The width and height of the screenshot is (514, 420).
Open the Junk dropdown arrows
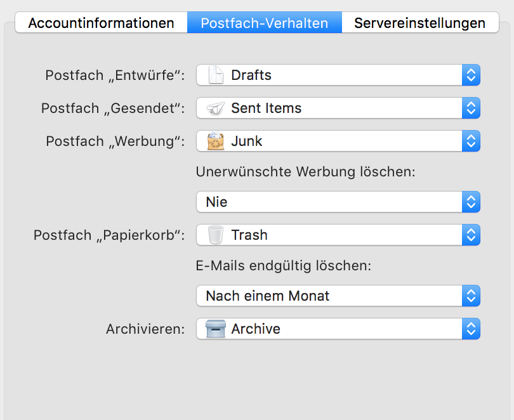point(471,141)
